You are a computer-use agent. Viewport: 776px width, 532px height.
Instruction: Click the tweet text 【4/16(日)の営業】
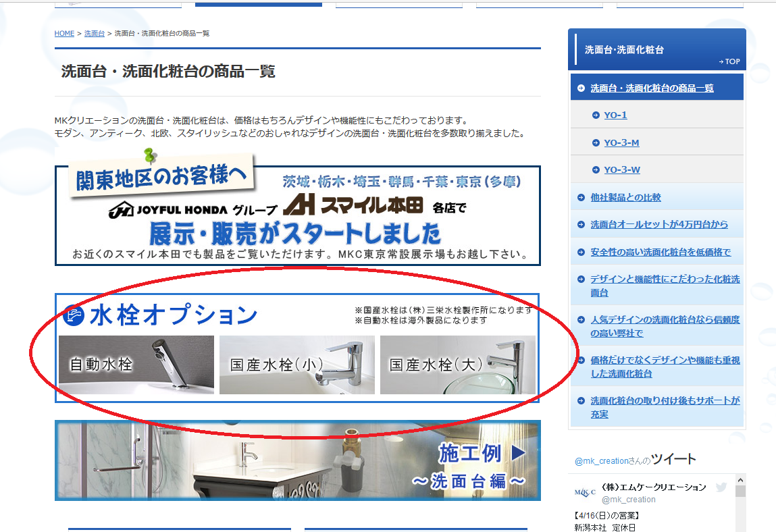607,516
